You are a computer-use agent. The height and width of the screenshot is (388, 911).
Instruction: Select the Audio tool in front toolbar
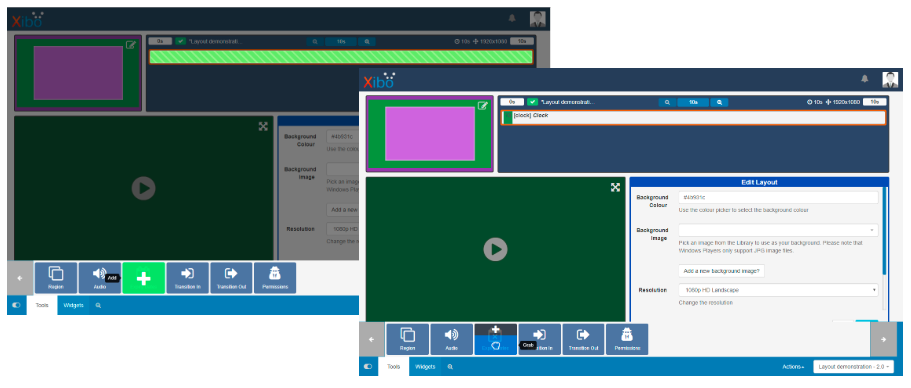[x=451, y=339]
